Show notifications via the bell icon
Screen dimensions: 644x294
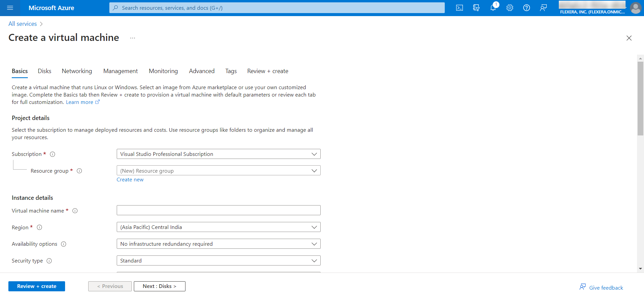pyautogui.click(x=493, y=8)
